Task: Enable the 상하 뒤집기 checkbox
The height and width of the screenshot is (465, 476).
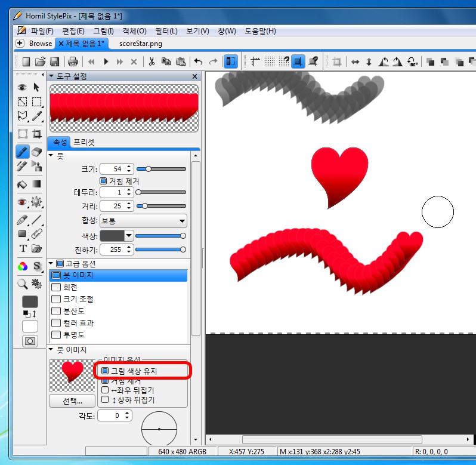Action: point(105,399)
